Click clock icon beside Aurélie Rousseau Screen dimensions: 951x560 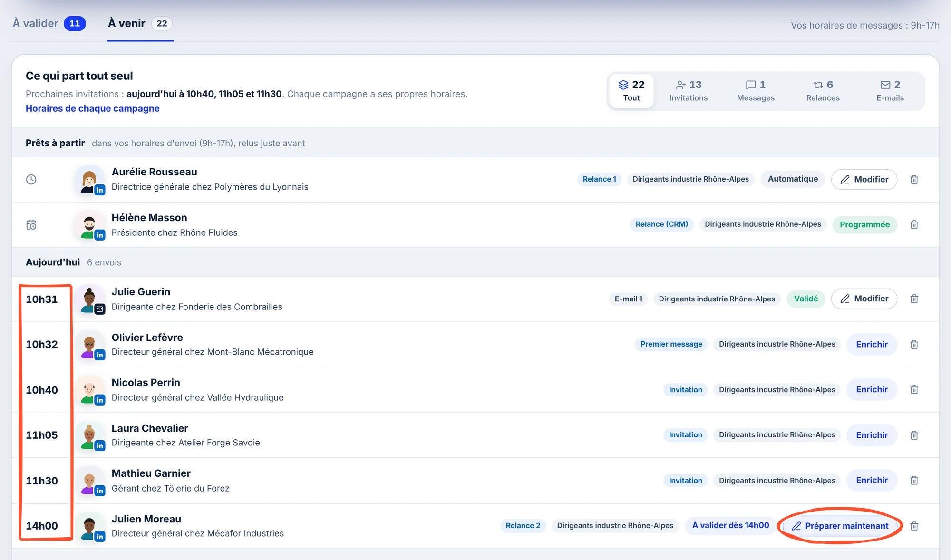pos(31,180)
